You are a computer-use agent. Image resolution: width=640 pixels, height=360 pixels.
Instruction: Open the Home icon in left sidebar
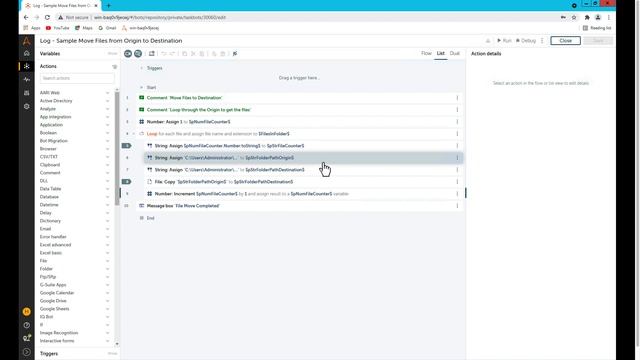click(27, 53)
